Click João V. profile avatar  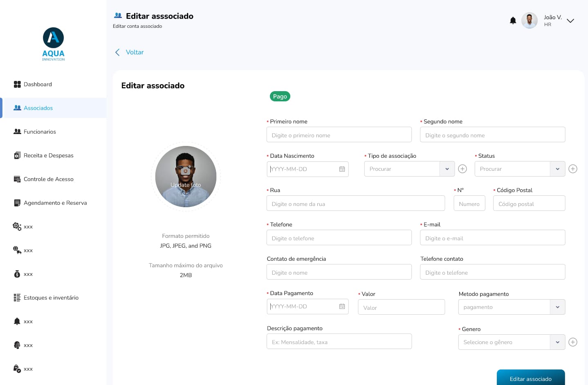click(x=529, y=20)
